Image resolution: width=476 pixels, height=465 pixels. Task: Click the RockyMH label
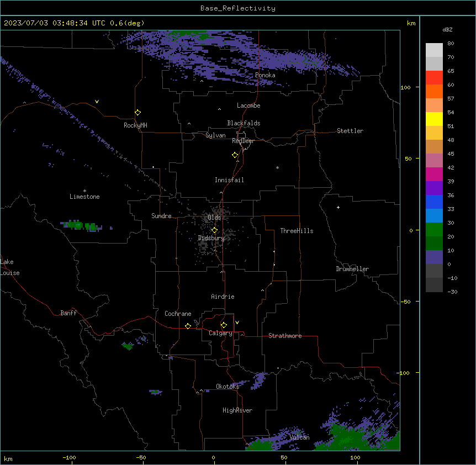tap(135, 125)
